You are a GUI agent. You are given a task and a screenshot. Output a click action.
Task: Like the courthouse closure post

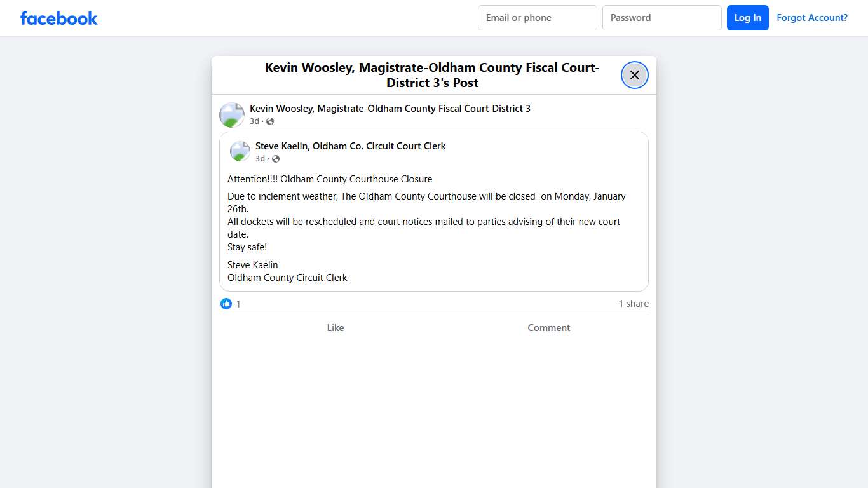tap(335, 328)
